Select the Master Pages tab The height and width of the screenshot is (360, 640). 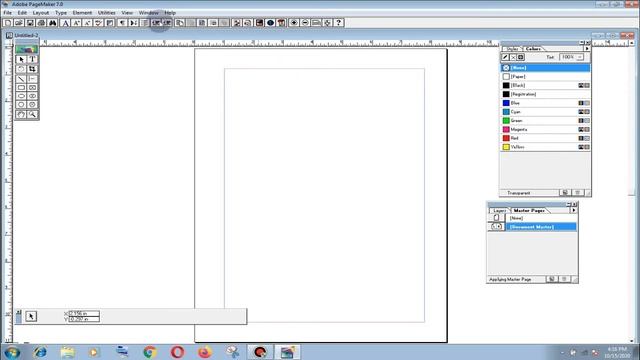click(x=529, y=210)
